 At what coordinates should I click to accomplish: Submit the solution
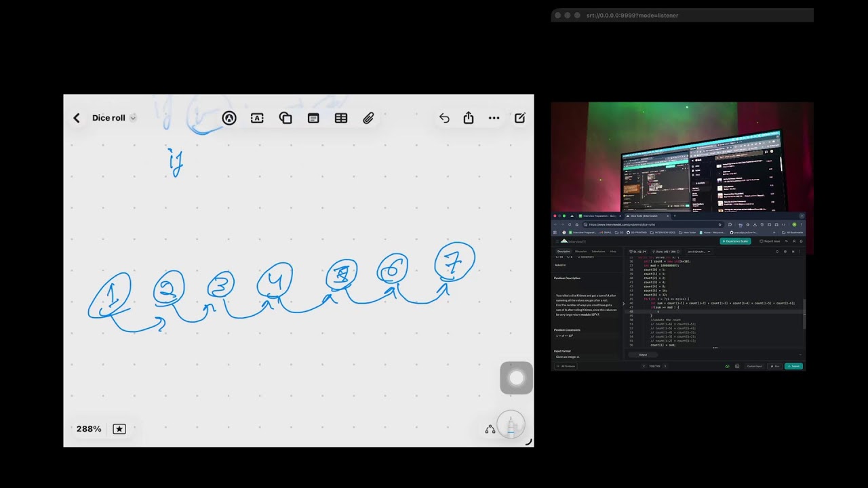pos(793,366)
